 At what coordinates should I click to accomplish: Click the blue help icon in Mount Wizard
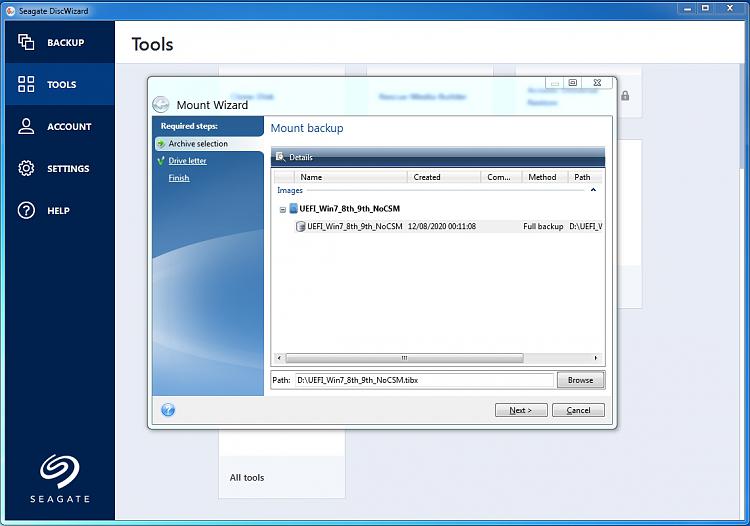[x=168, y=410]
